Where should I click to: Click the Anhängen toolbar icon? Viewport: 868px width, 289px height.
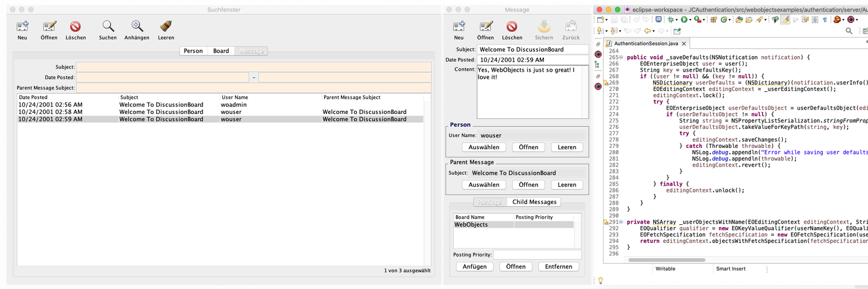(137, 27)
